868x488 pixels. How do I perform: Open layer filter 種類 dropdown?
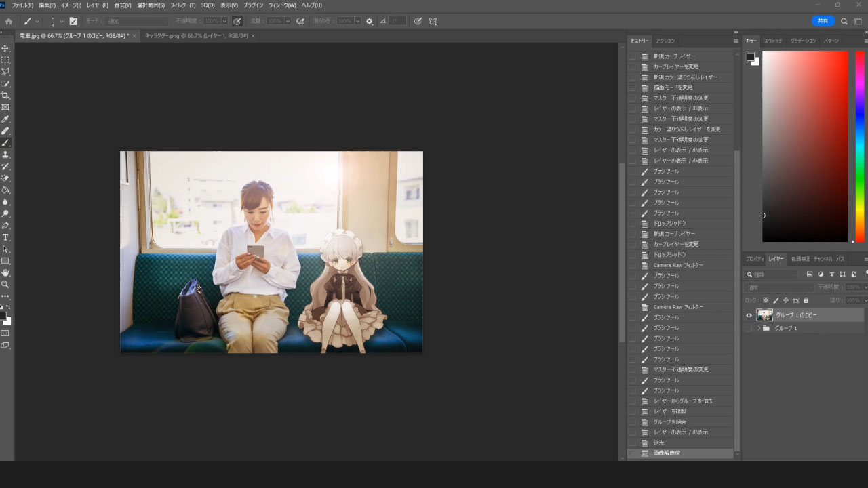point(772,274)
